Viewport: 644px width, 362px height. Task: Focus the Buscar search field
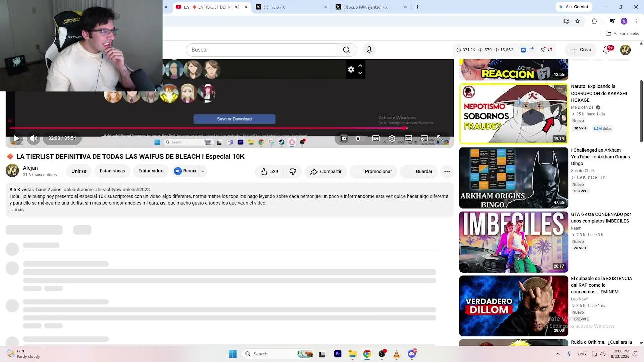(x=261, y=50)
